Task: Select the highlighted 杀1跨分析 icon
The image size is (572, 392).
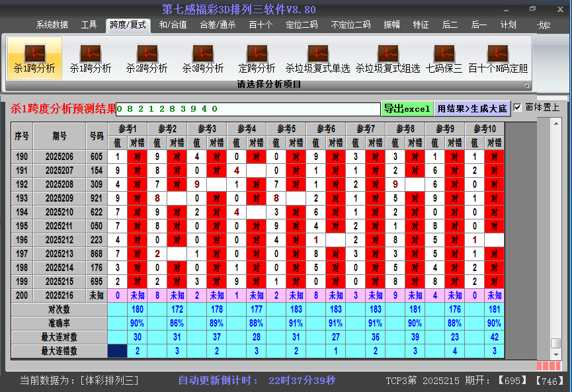Action: (x=34, y=58)
